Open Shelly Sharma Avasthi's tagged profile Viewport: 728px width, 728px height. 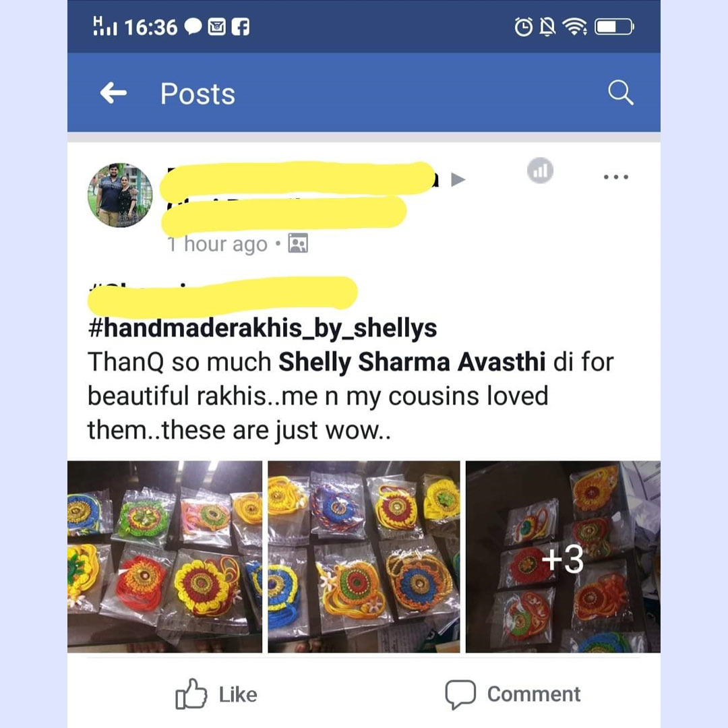[x=412, y=362]
